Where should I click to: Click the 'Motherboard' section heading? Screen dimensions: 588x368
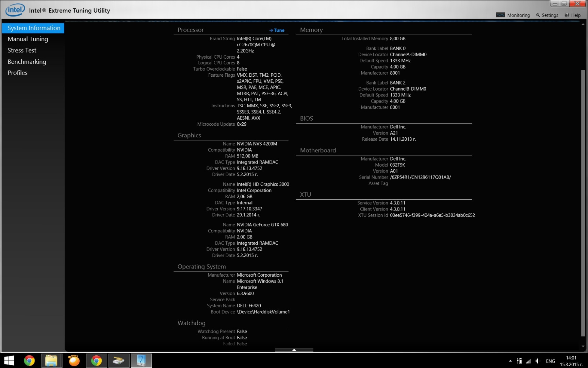click(x=318, y=151)
